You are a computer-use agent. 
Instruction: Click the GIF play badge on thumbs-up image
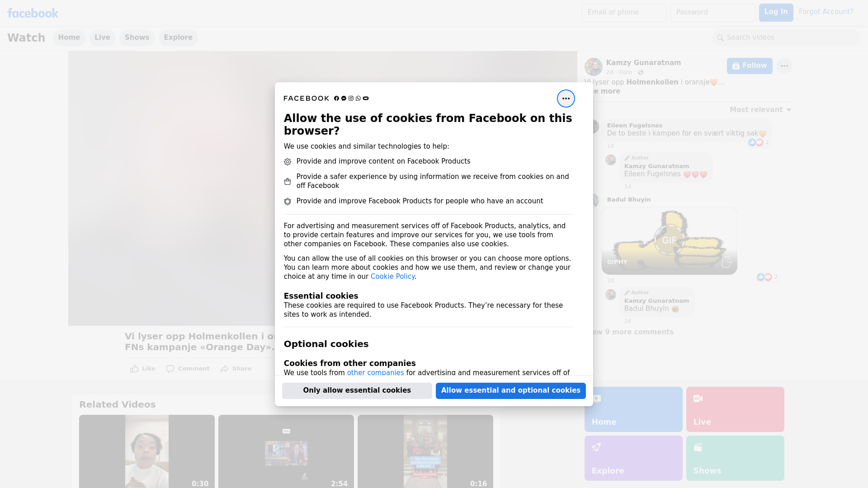point(669,240)
